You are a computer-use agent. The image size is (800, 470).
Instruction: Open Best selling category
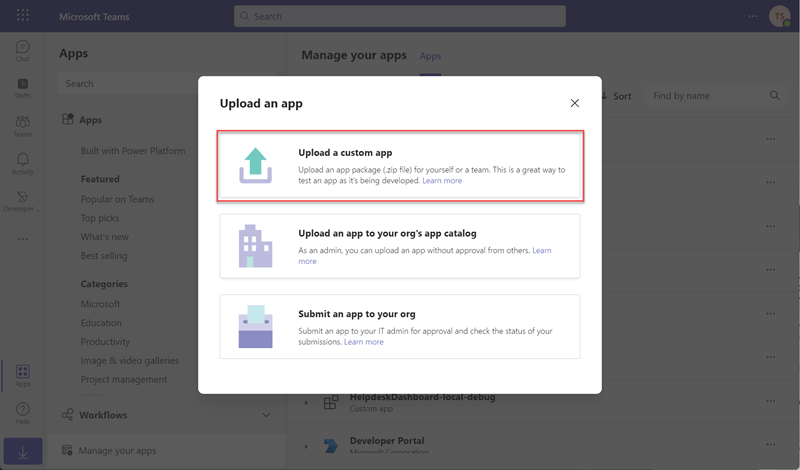pos(104,256)
